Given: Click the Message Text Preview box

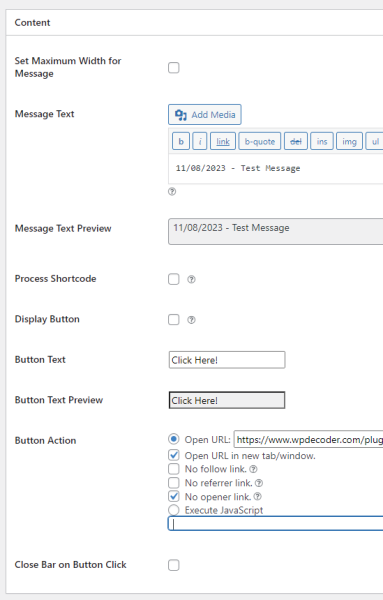Looking at the screenshot, I should [x=275, y=232].
